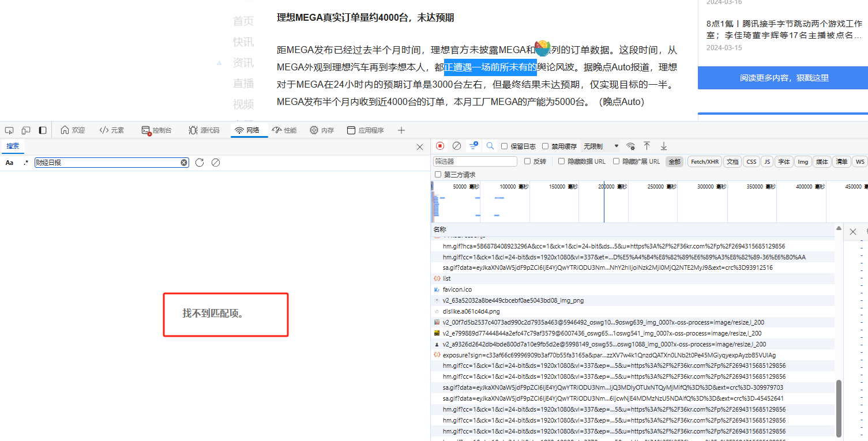Filter requests by Img
Image resolution: width=868 pixels, height=441 pixels.
point(803,162)
